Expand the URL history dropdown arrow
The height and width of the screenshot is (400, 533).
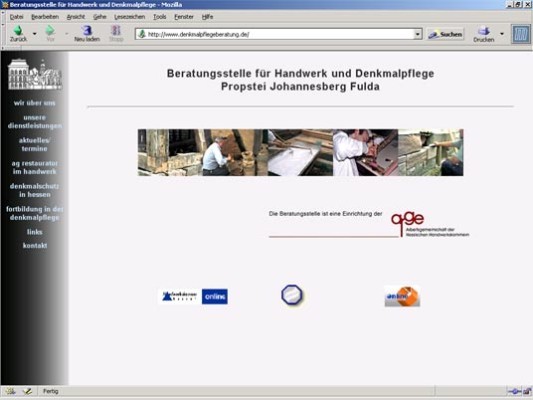pos(418,34)
